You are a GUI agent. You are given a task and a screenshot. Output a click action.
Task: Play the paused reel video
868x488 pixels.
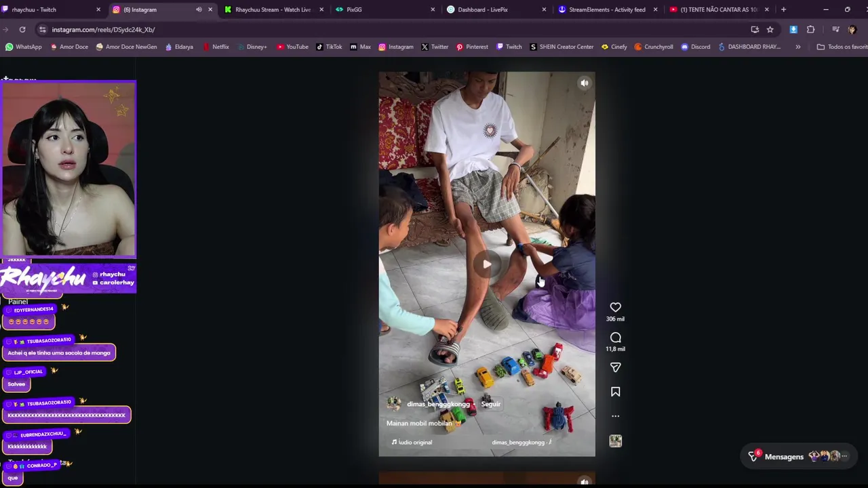tap(486, 264)
